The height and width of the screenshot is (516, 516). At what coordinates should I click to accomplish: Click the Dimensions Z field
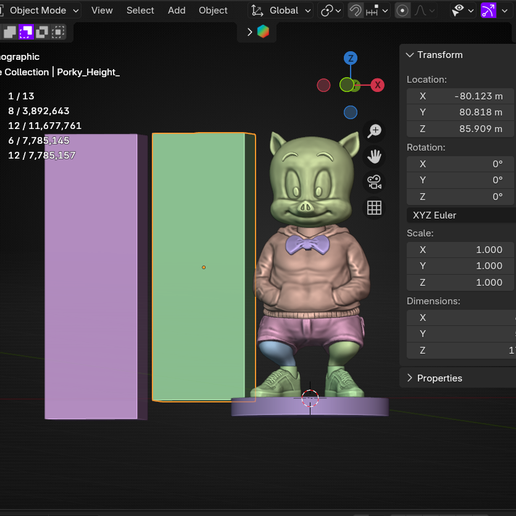(461, 350)
